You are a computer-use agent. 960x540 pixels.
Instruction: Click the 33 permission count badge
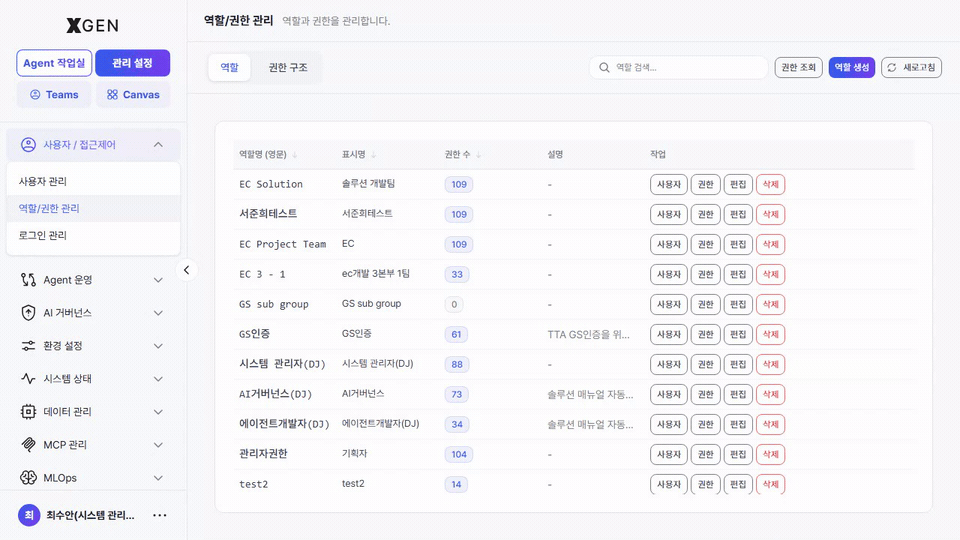[457, 274]
